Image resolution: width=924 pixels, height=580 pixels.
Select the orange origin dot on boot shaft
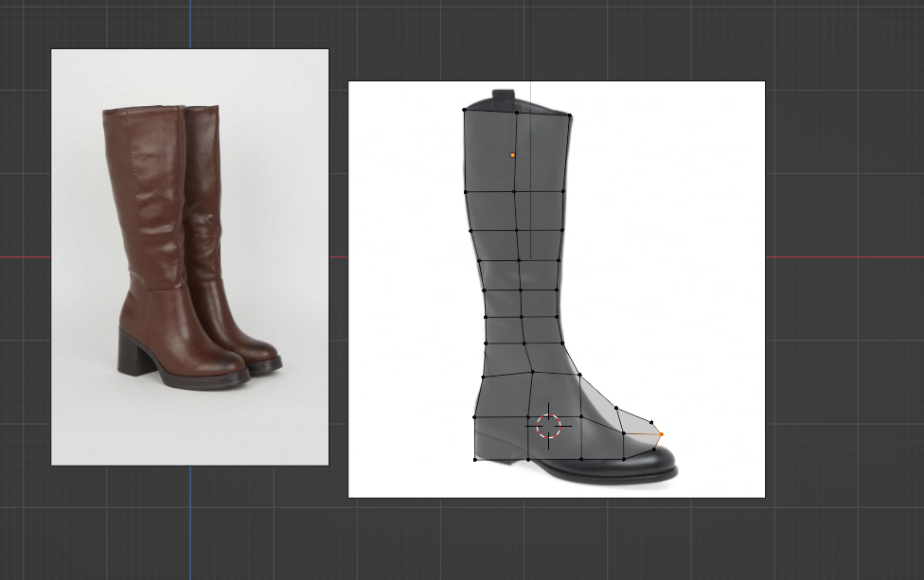pos(513,155)
